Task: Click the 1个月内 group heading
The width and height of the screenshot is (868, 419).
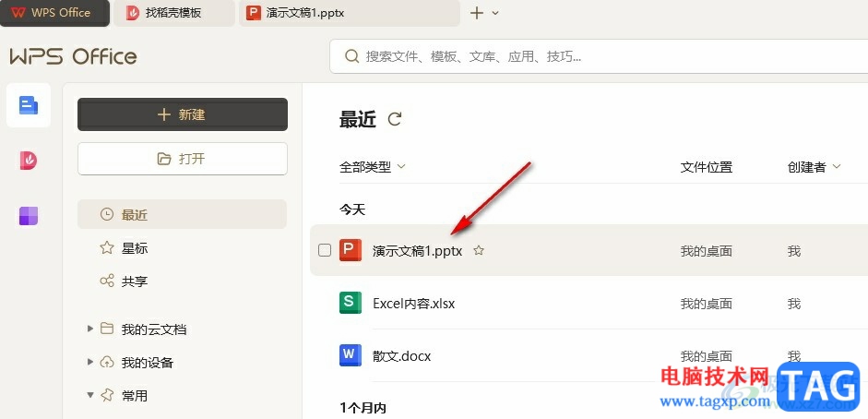Action: coord(363,409)
